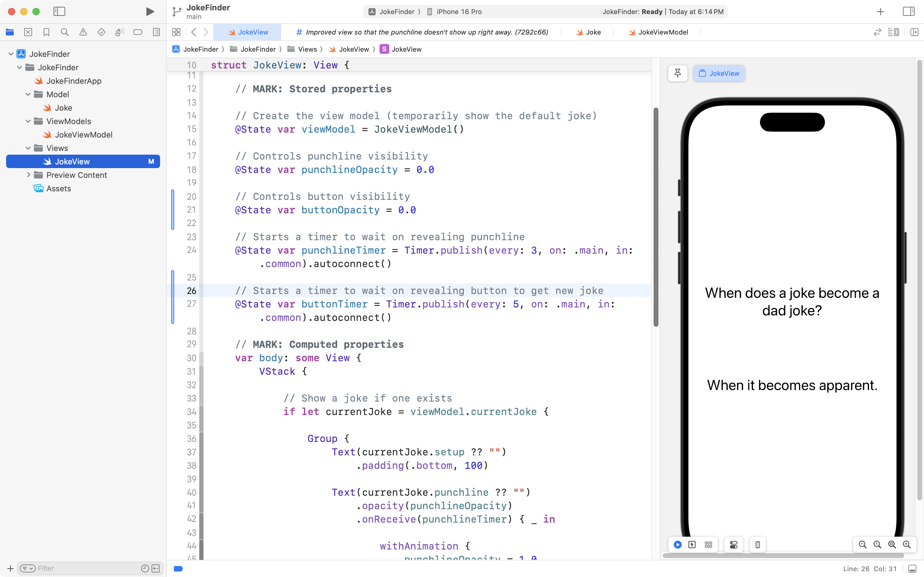Start live preview with the play icon
The width and height of the screenshot is (924, 577).
point(677,545)
